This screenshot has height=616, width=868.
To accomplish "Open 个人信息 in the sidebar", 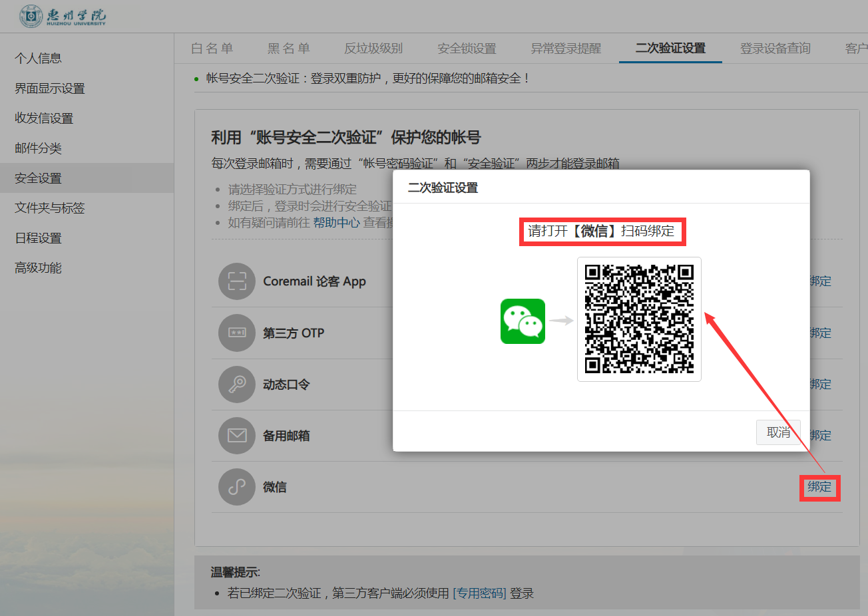I will click(x=38, y=59).
